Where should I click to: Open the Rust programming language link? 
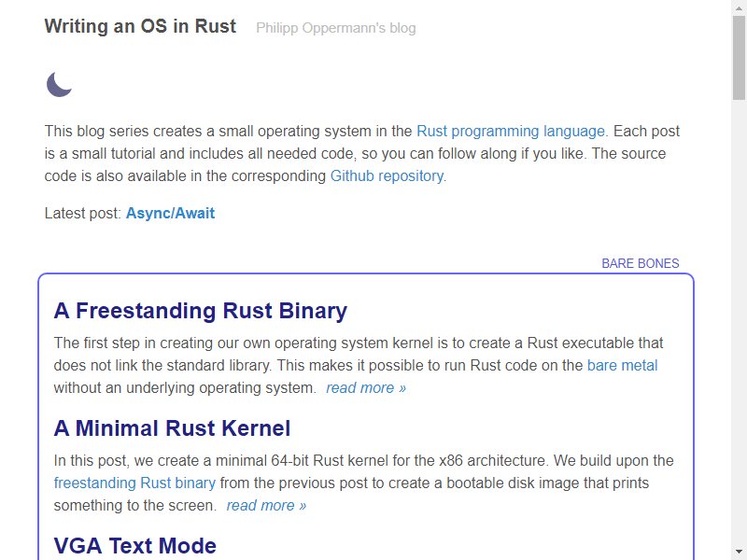511,131
